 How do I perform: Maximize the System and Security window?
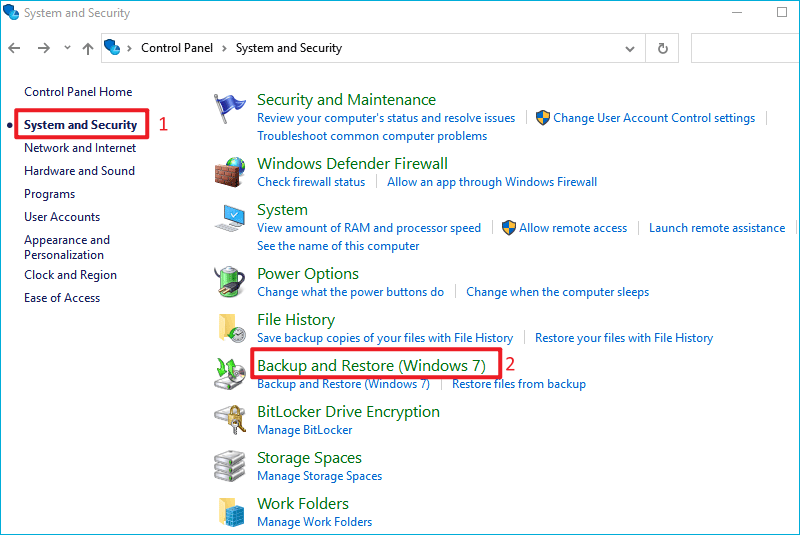pos(782,12)
